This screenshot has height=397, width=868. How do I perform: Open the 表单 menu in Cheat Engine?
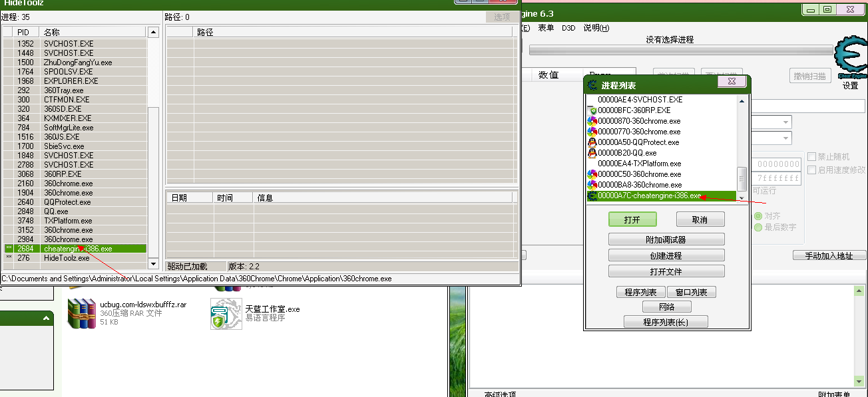tap(546, 28)
